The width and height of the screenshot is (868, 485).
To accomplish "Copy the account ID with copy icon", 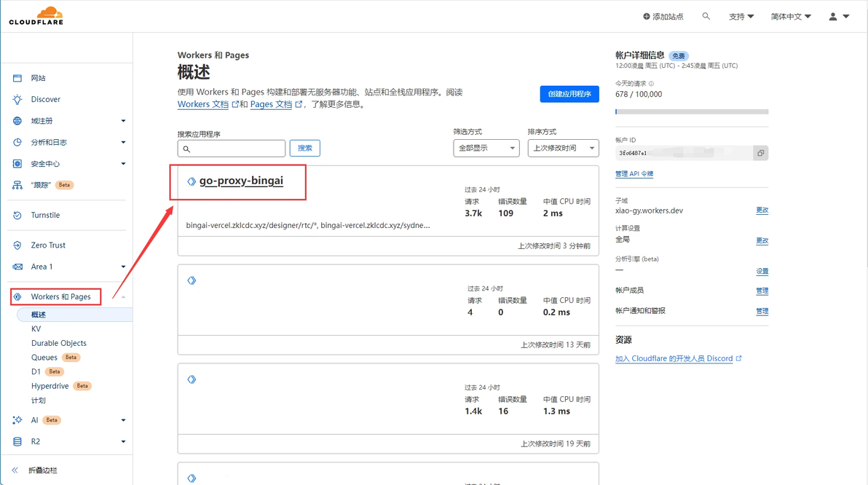I will click(x=761, y=153).
